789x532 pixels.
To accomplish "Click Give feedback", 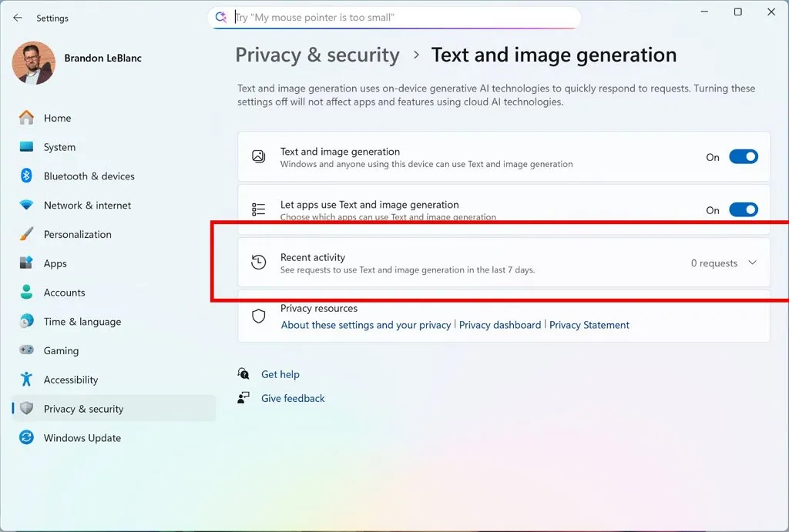I will pyautogui.click(x=292, y=398).
